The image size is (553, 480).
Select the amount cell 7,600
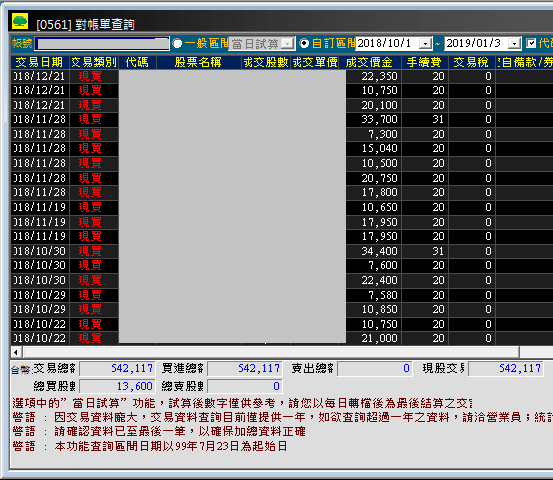click(x=374, y=266)
